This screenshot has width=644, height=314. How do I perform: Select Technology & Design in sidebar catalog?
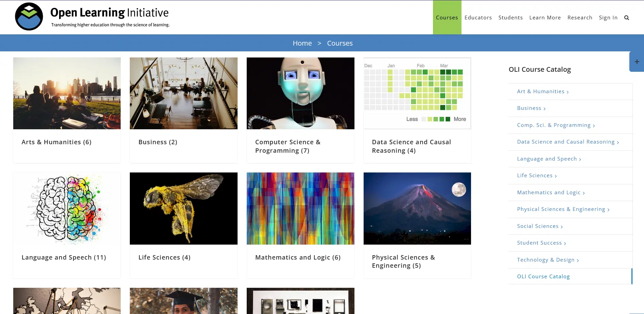pos(548,260)
